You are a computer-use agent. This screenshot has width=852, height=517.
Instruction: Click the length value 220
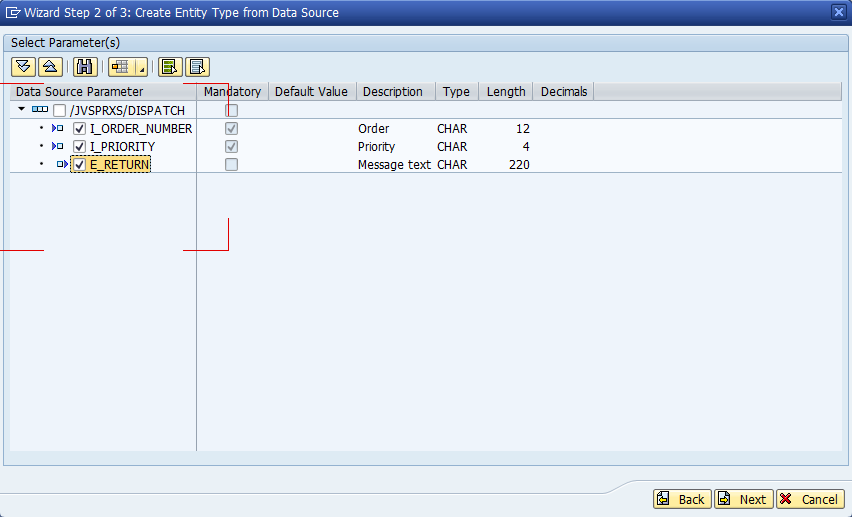click(519, 165)
